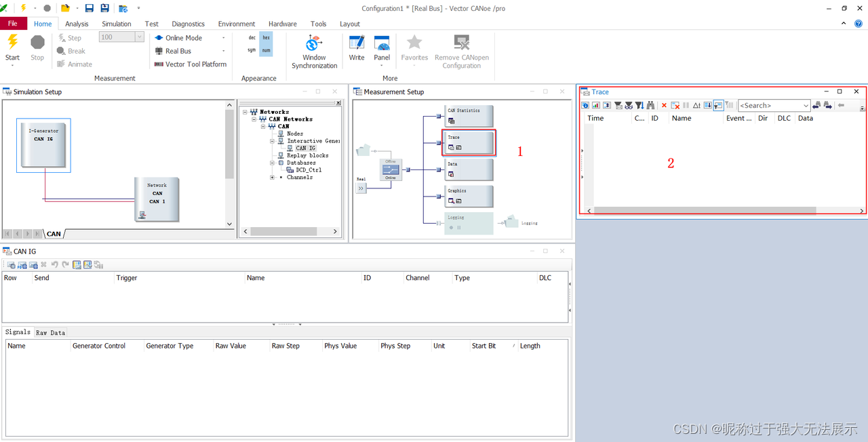
Task: Collapse the CAN Networks tree node
Action: (x=254, y=119)
